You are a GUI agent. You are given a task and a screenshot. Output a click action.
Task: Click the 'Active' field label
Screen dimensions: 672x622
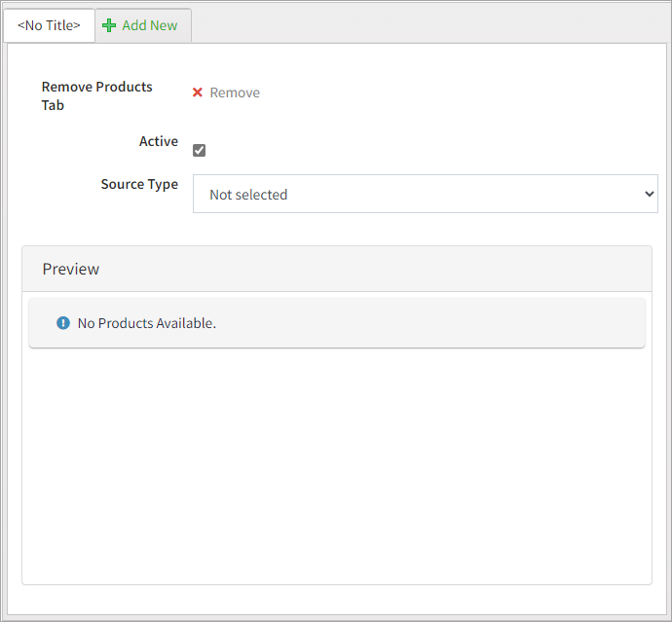pos(159,141)
